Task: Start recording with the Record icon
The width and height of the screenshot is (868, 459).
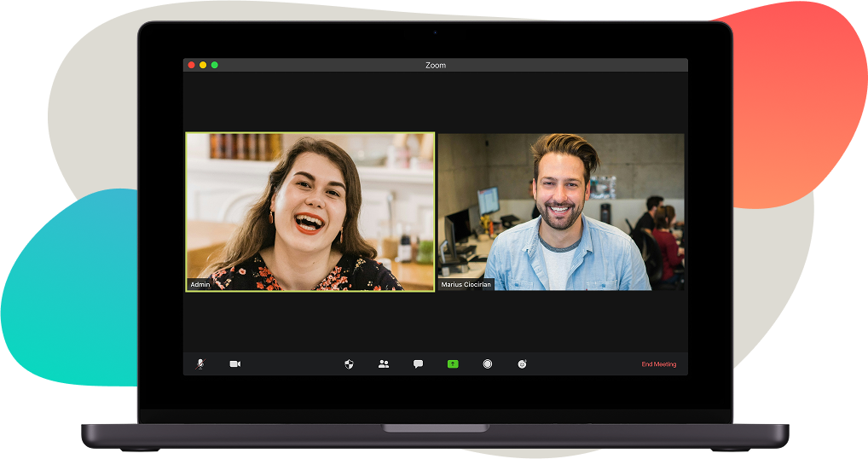Action: pyautogui.click(x=488, y=363)
